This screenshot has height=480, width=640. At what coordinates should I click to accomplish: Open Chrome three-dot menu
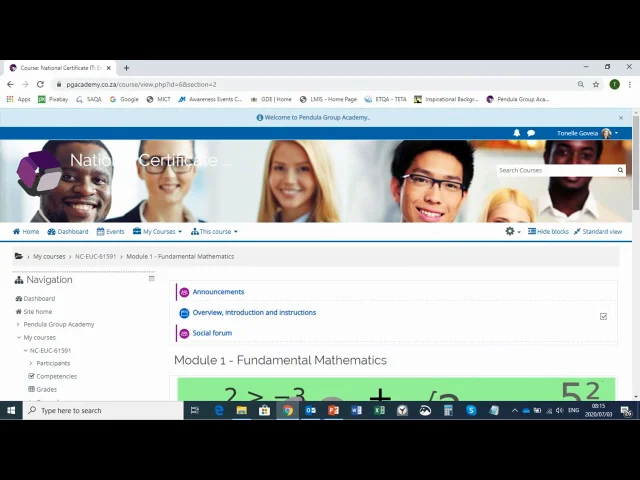click(x=630, y=84)
